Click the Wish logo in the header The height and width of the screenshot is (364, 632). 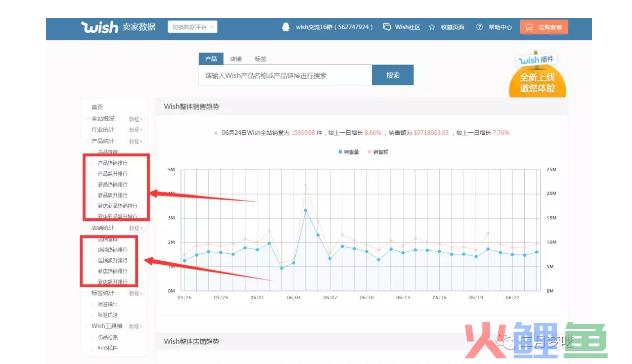(100, 27)
